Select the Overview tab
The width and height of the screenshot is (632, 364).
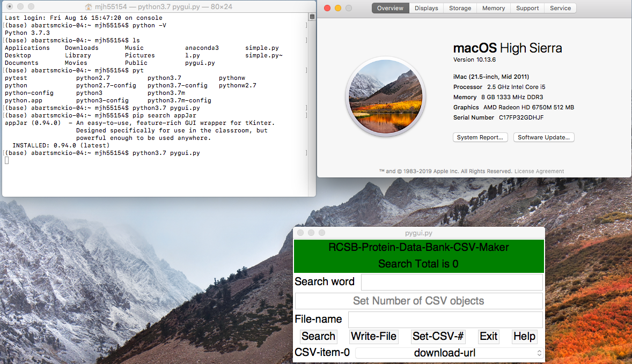point(390,8)
